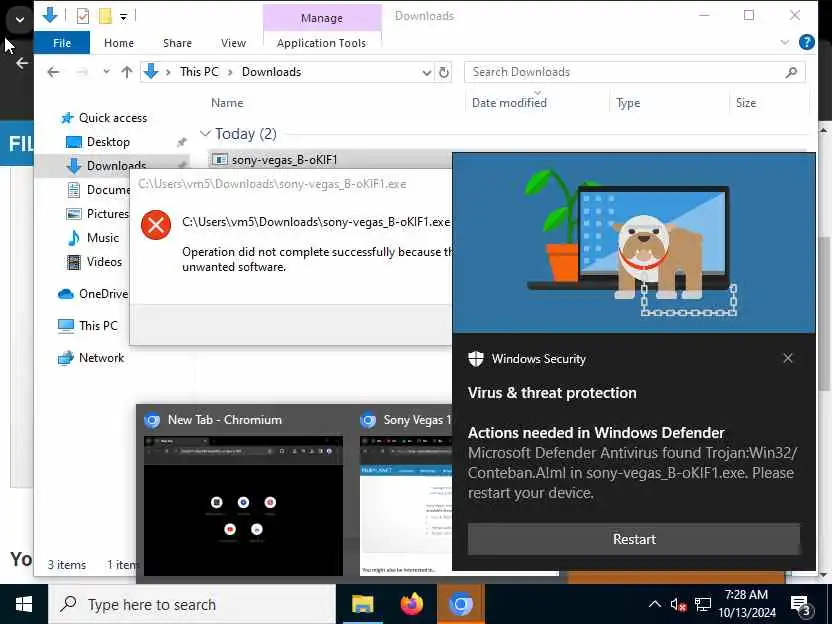
Task: Select Quick access in navigation pane
Action: pos(112,118)
